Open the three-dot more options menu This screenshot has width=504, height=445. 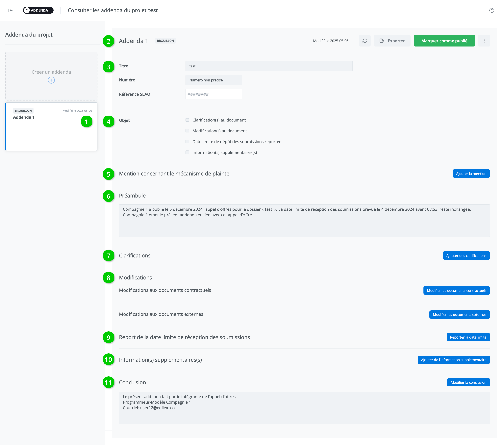tap(484, 41)
